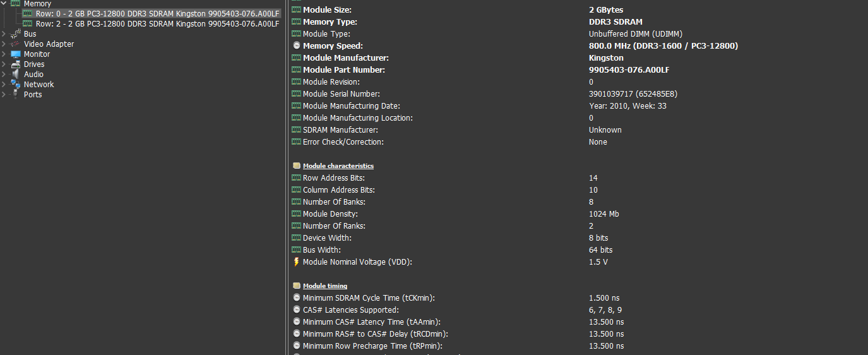
Task: Click the Audio speaker icon in tree
Action: pos(16,75)
